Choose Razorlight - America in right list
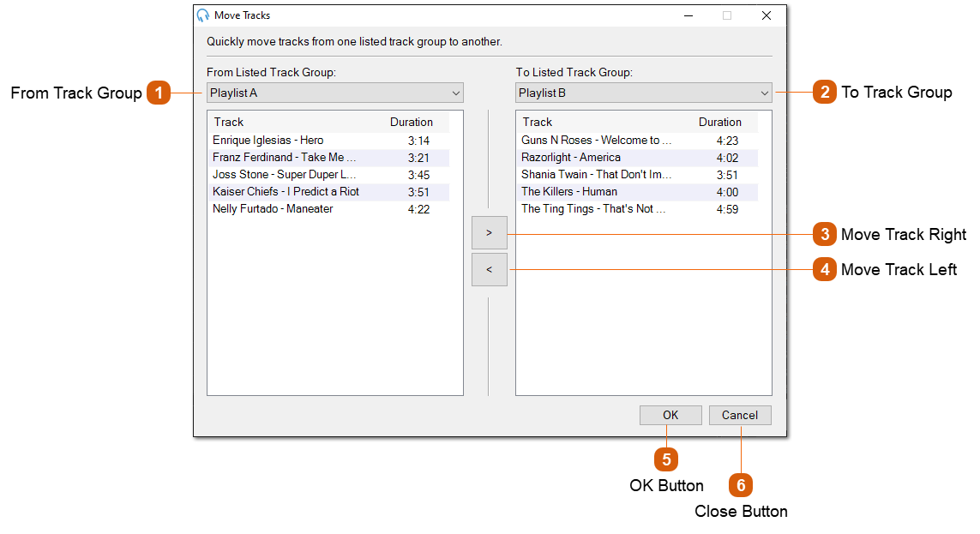Screen dimensions: 980x534 (x=571, y=158)
